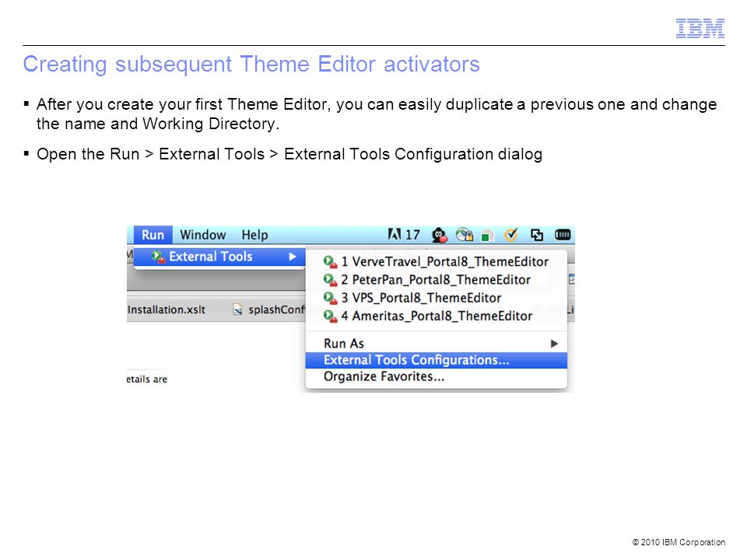This screenshot has height=560, width=747.
Task: Expand the Run As submenu arrow
Action: [x=554, y=344]
